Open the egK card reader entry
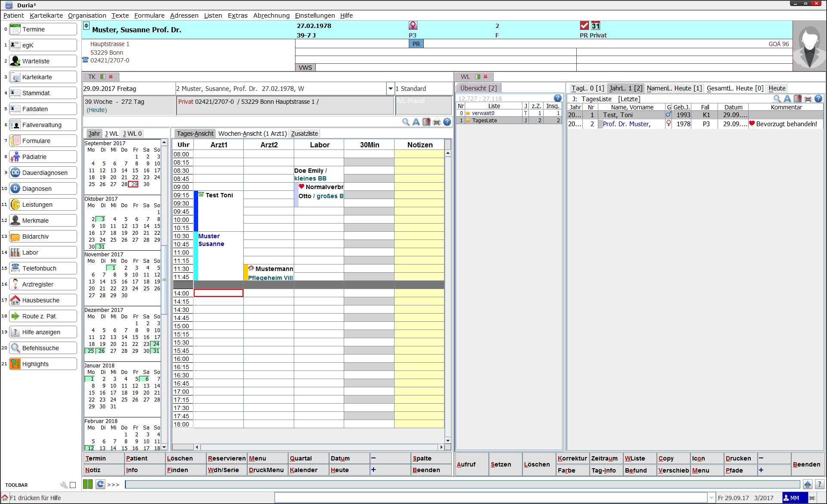The width and height of the screenshot is (827, 504). click(43, 45)
